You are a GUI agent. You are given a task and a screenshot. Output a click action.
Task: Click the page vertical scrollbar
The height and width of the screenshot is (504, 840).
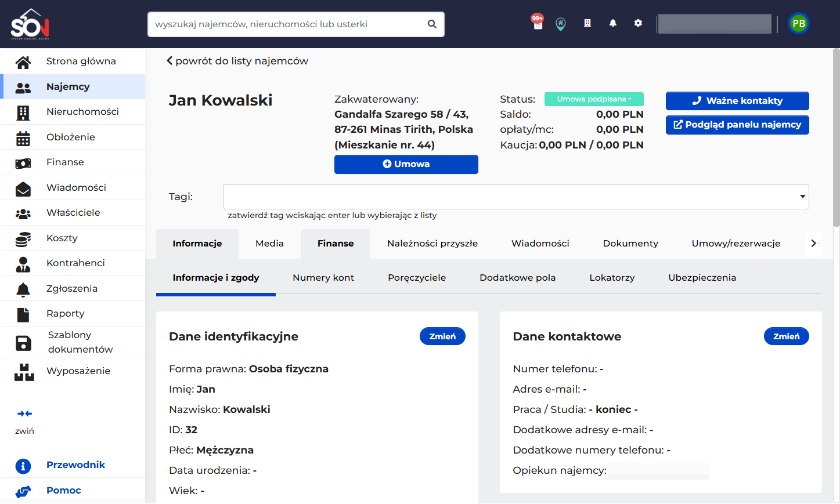(x=836, y=137)
